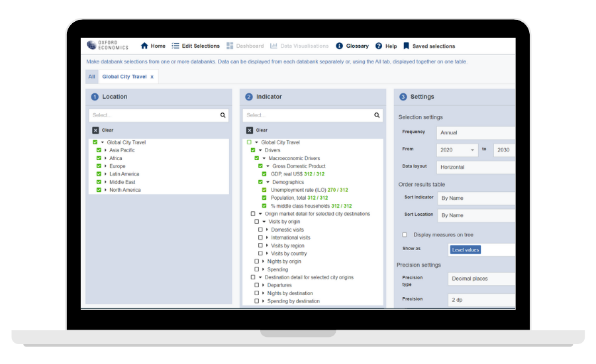Viewport: 596px width, 364px height.
Task: Click the Level values button
Action: pos(465,250)
